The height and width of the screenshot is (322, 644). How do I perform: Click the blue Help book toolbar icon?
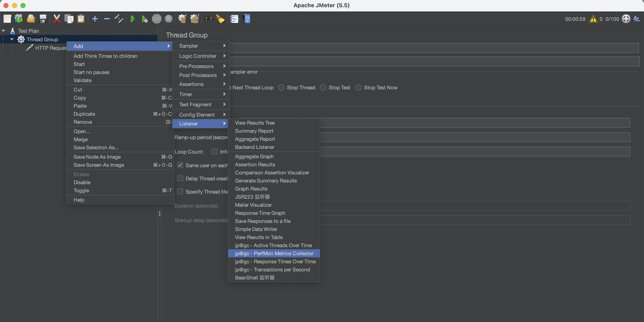pyautogui.click(x=247, y=19)
